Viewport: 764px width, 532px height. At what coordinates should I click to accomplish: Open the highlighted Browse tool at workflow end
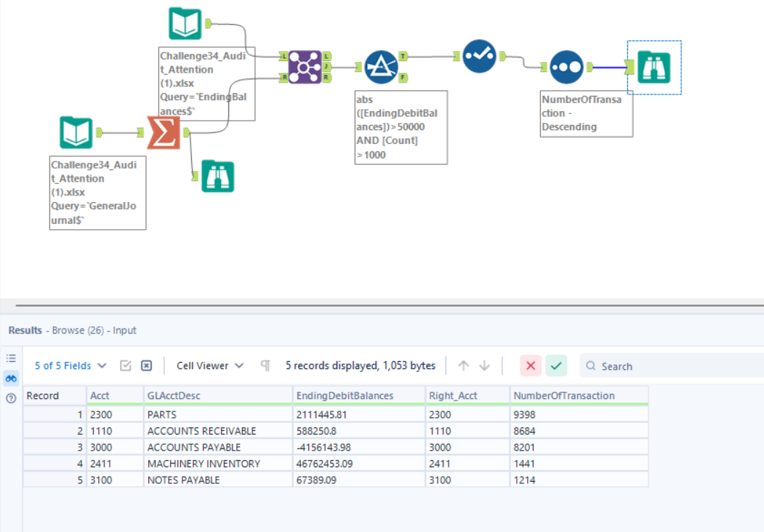[654, 67]
